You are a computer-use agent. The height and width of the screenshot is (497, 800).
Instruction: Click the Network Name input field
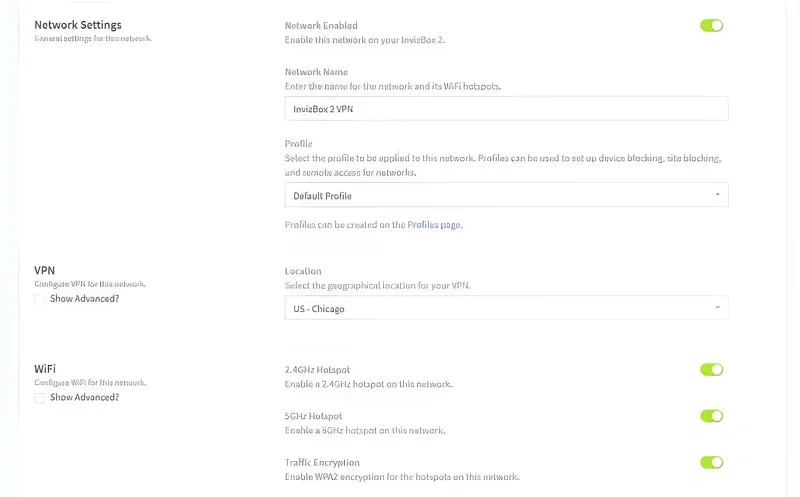[x=506, y=109]
